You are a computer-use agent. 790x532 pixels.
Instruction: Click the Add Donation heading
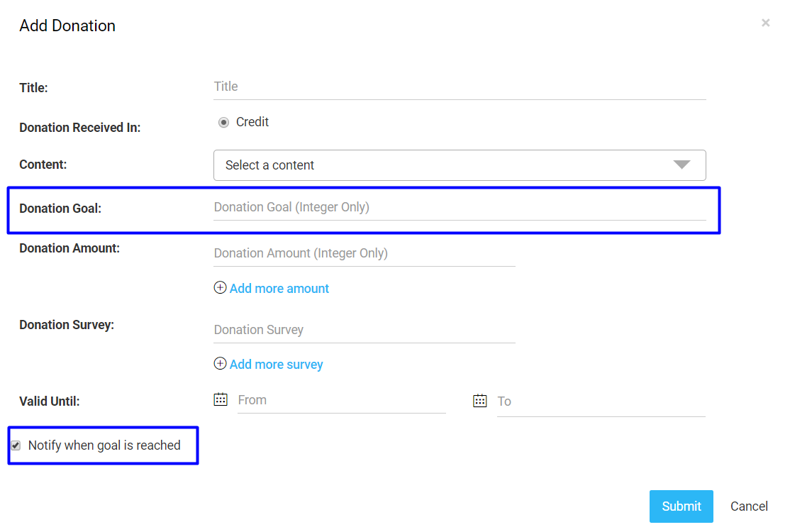coord(67,26)
